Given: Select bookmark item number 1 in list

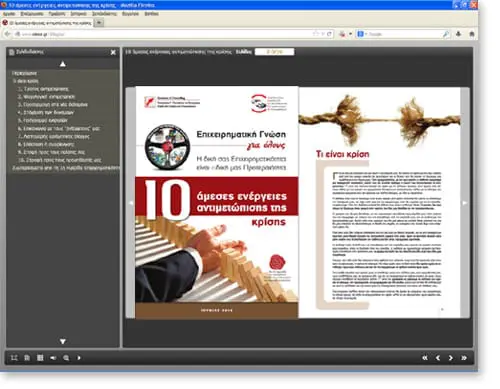Looking at the screenshot, I should 43,89.
